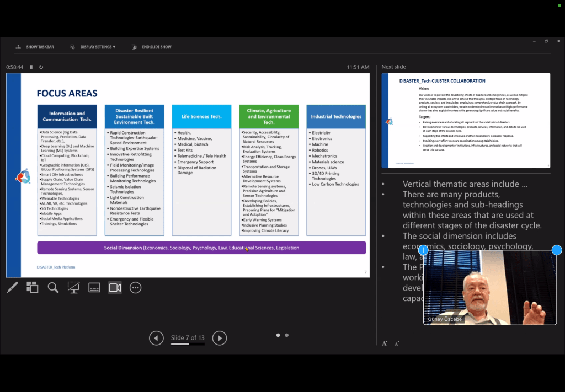Toggle subtitles for the slide show
Screen dimensions: 565x392
coord(94,287)
